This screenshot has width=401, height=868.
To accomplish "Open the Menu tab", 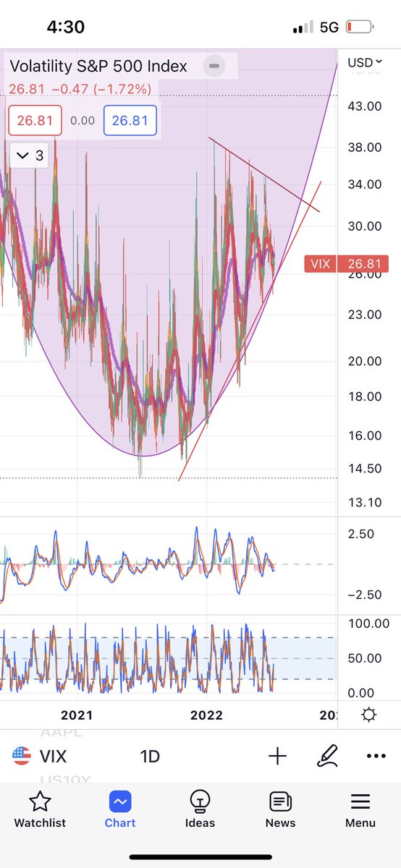I will click(360, 809).
